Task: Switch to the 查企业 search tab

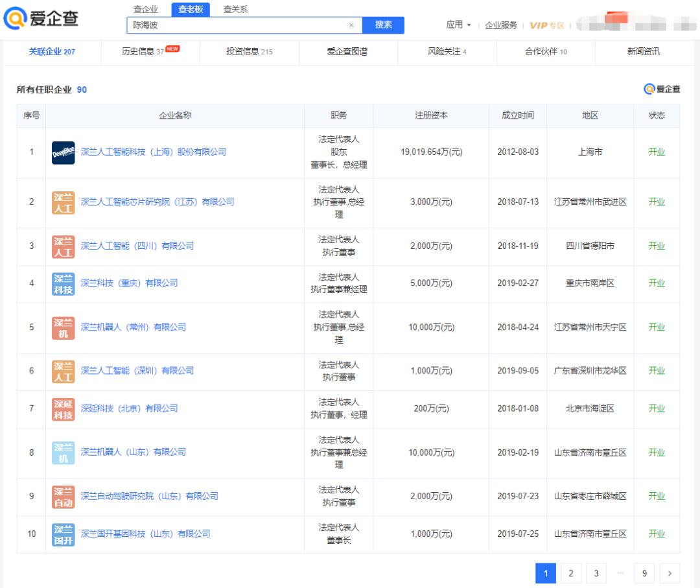Action: 145,9
